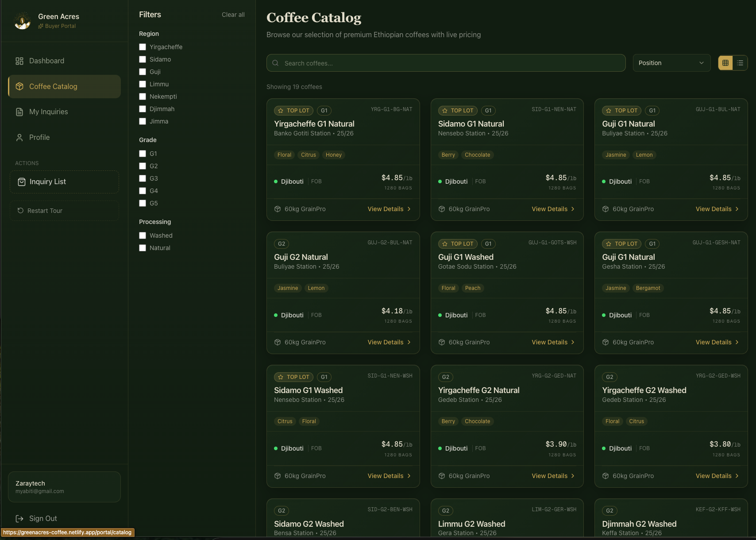The height and width of the screenshot is (540, 756).
Task: Check the Yirgacheffe region filter
Action: pyautogui.click(x=143, y=47)
